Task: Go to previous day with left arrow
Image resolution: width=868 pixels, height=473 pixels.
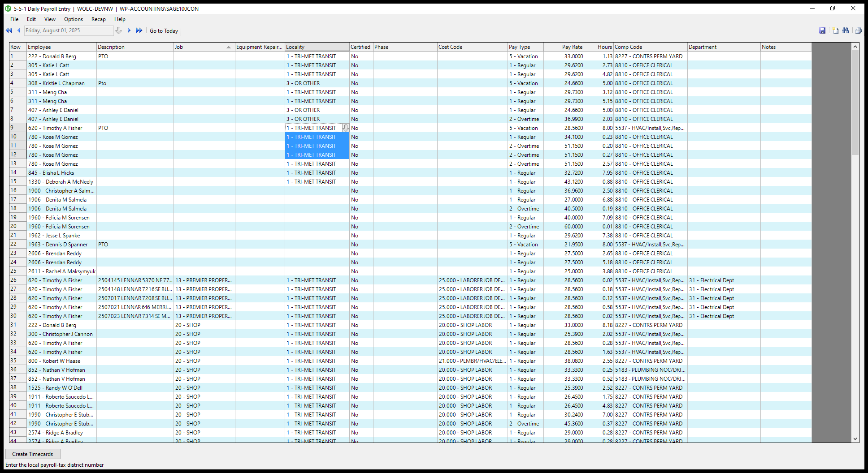Action: (x=19, y=30)
